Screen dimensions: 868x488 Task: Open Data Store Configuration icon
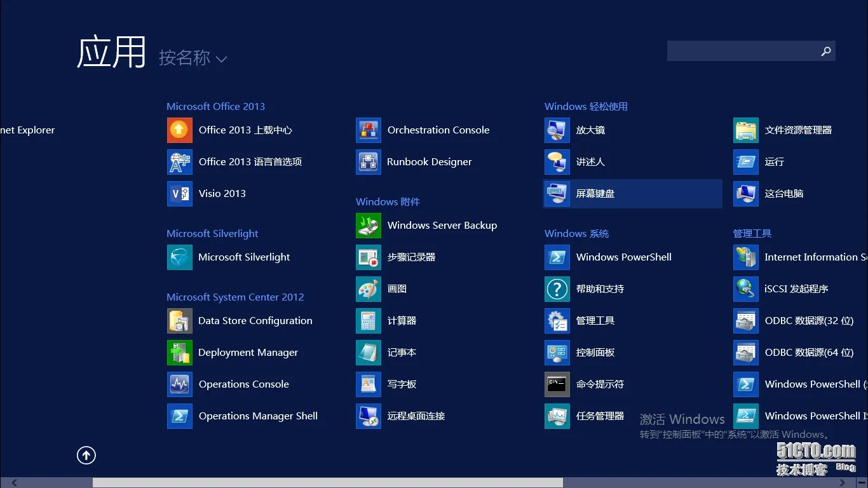point(180,321)
